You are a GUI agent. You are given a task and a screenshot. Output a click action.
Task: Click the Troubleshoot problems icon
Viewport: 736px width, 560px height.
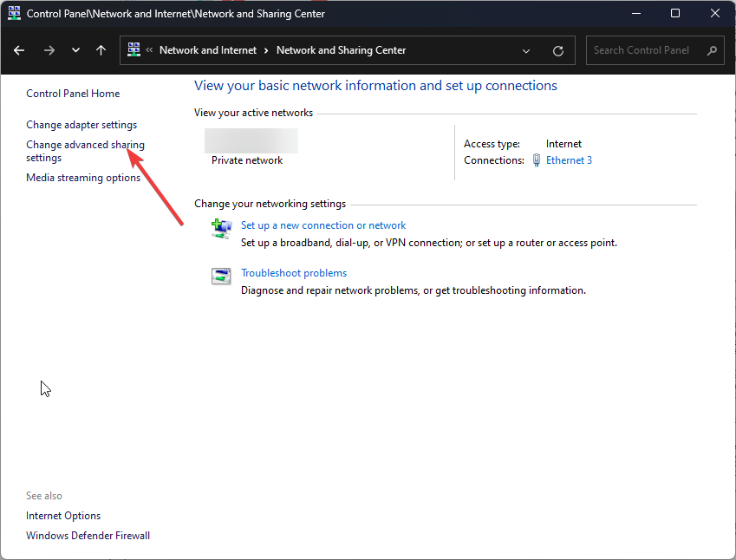221,276
